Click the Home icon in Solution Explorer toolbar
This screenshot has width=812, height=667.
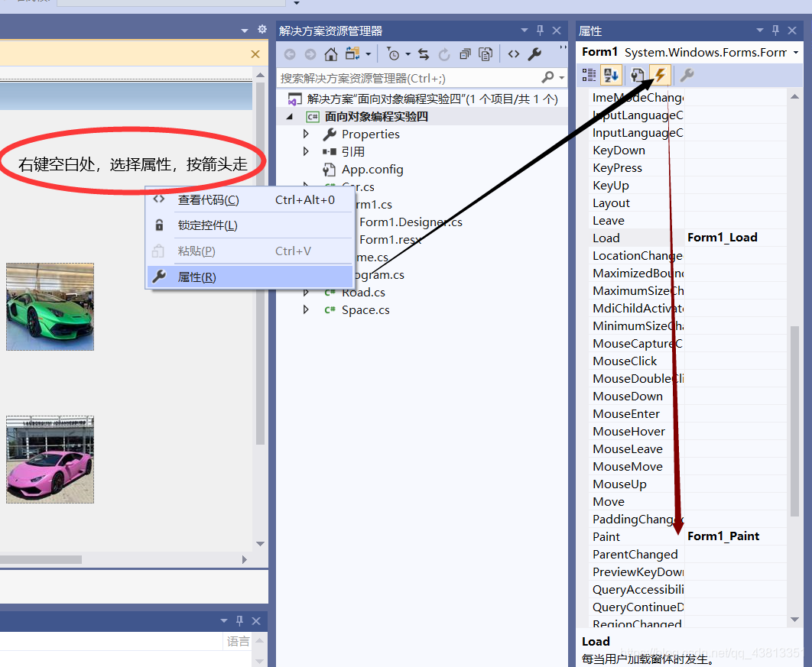click(x=331, y=54)
